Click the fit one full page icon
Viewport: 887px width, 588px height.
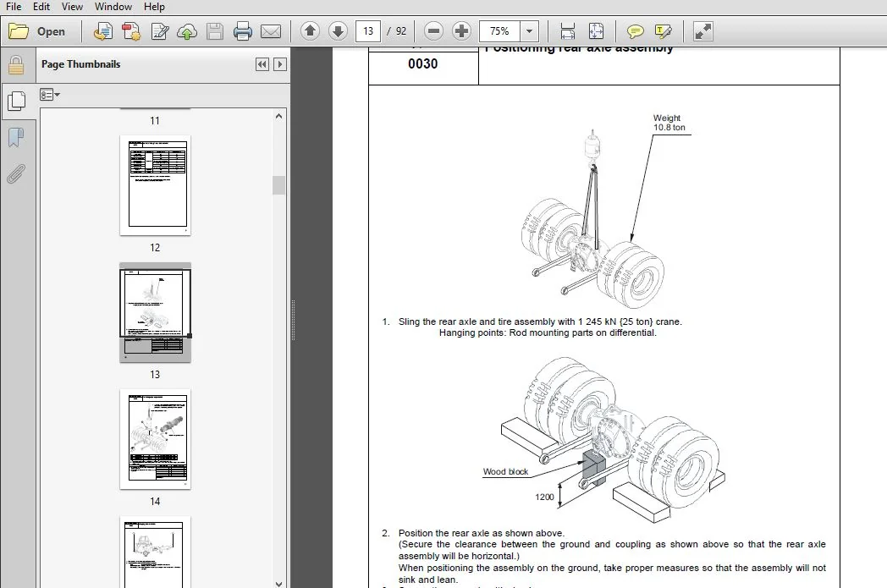596,31
